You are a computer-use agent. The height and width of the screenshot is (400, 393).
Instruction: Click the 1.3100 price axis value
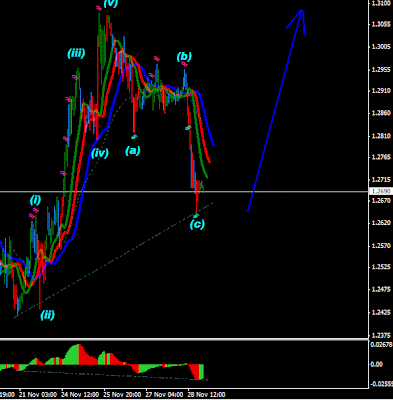(381, 3)
